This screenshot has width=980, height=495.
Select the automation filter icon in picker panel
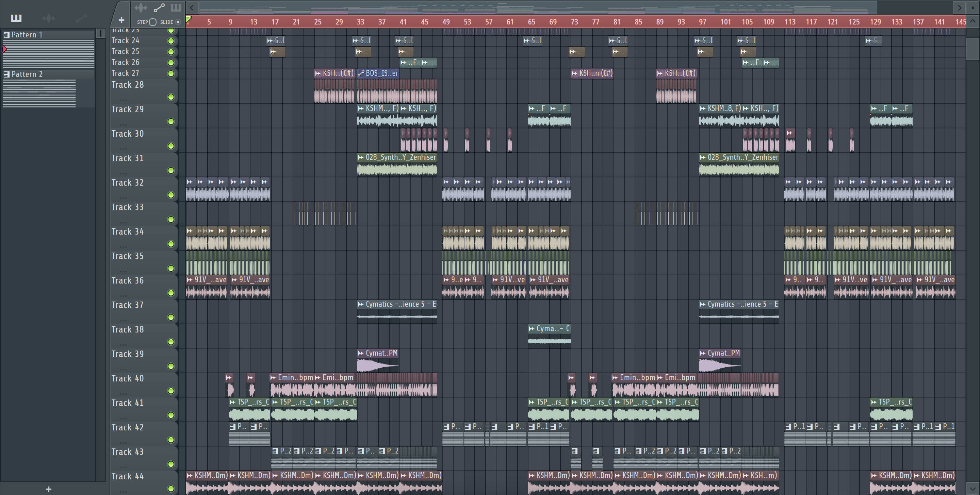coord(81,18)
